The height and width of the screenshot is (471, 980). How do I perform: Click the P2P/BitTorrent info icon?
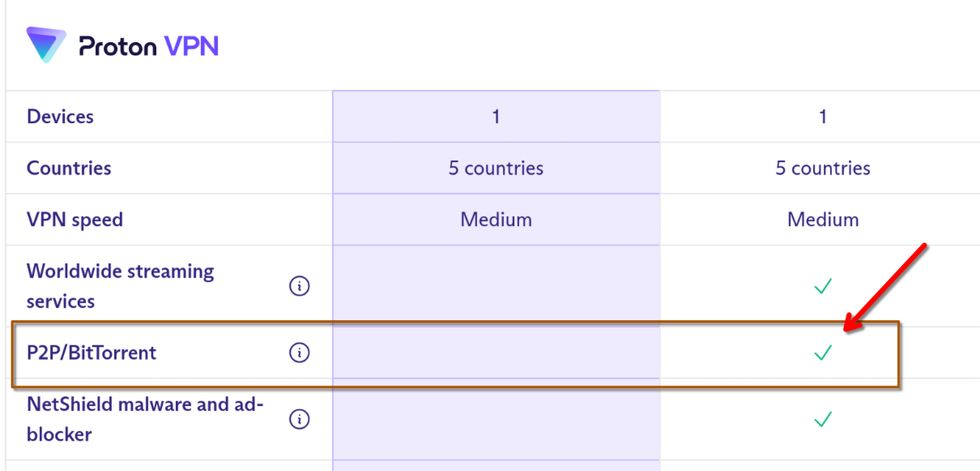[x=299, y=353]
